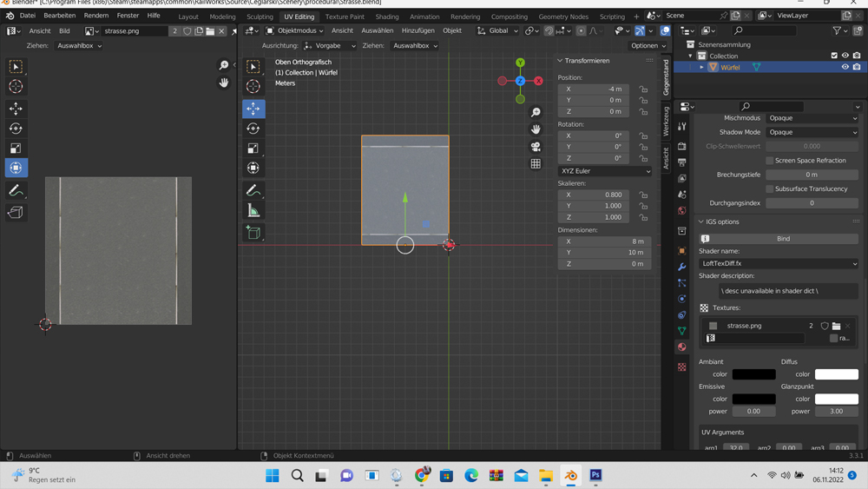This screenshot has height=489, width=868.
Task: Select the Add Cube tool in the viewport
Action: 253,232
